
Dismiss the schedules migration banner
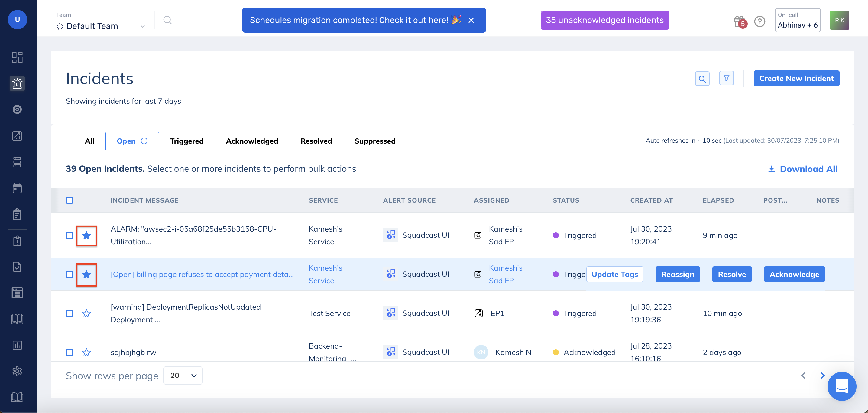point(471,20)
